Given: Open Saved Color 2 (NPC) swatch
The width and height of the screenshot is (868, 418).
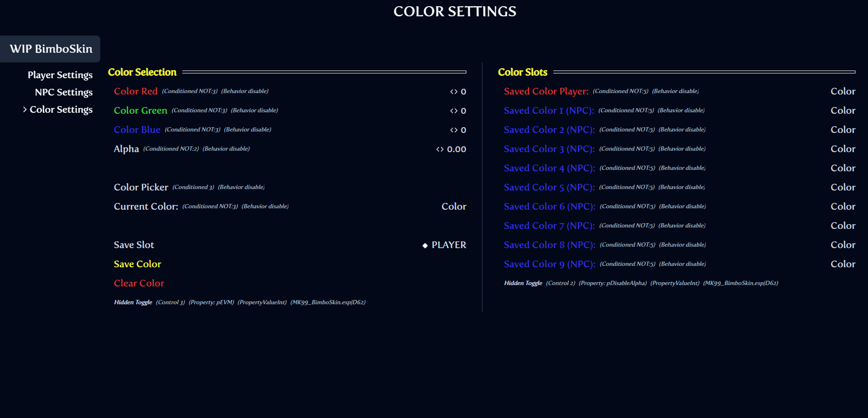Looking at the screenshot, I should click(843, 130).
